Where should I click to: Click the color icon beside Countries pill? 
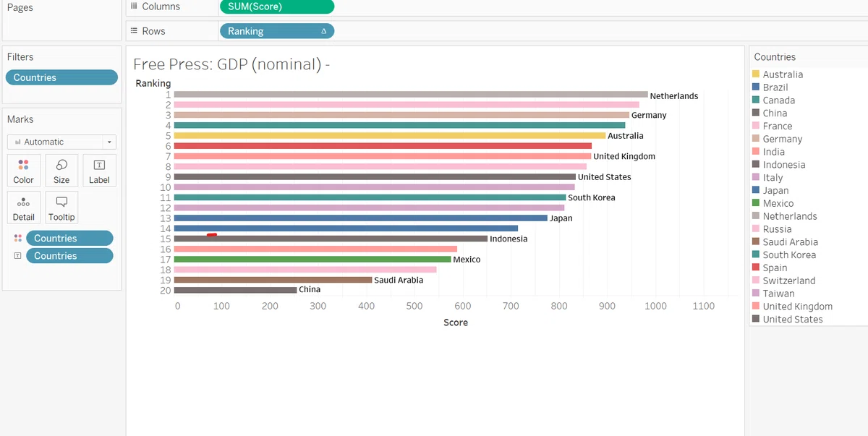tap(18, 238)
